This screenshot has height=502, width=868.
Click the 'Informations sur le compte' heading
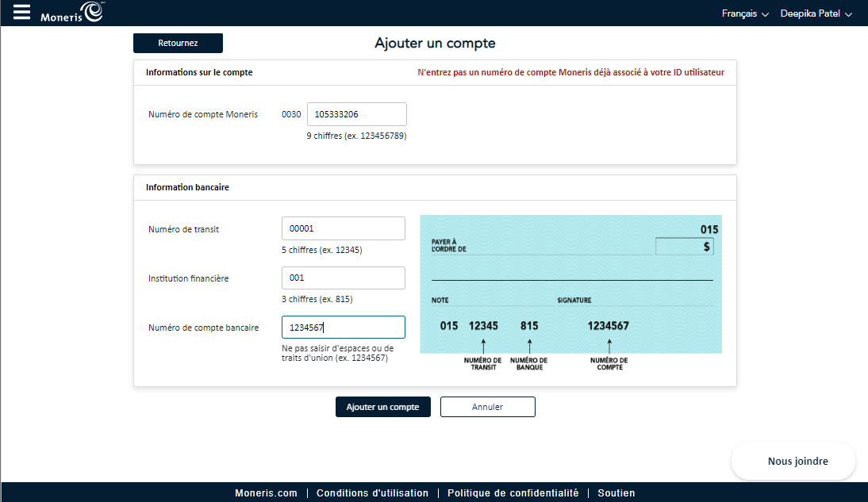(x=198, y=72)
